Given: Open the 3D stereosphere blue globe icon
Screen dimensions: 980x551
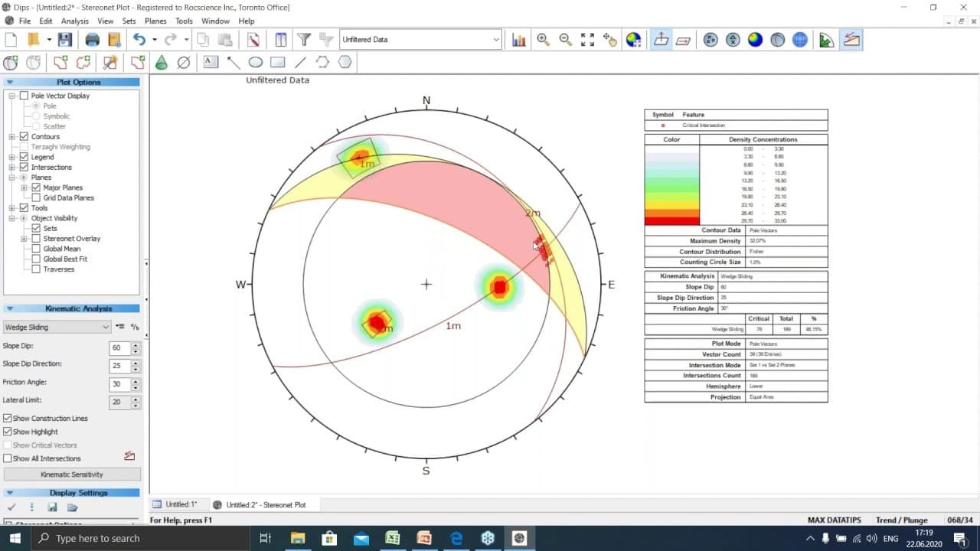Looking at the screenshot, I should pyautogui.click(x=800, y=40).
